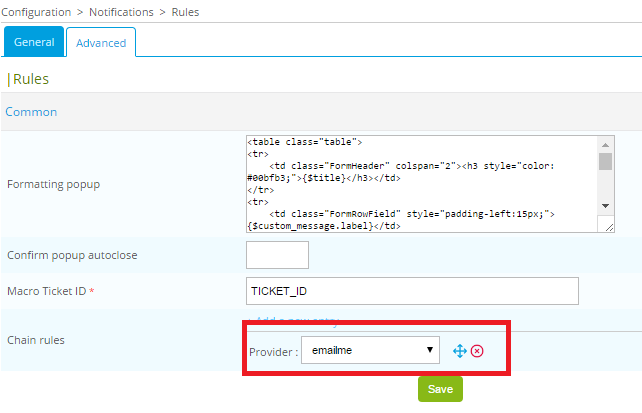The height and width of the screenshot is (413, 642).
Task: Switch to the General tab
Action: point(34,42)
